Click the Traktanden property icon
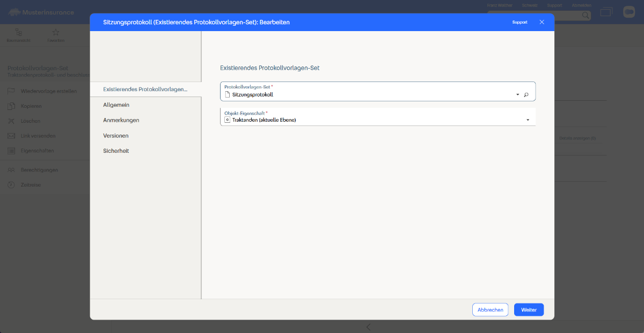This screenshot has height=333, width=644. [227, 120]
